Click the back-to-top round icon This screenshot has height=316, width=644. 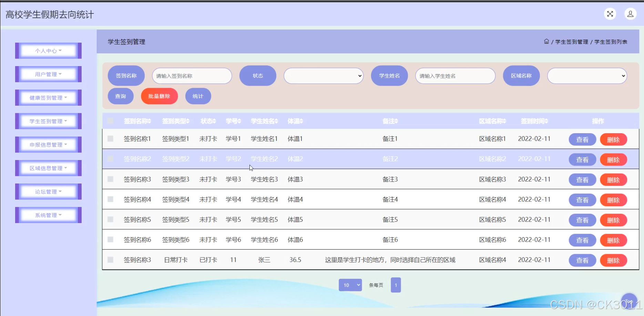(629, 301)
